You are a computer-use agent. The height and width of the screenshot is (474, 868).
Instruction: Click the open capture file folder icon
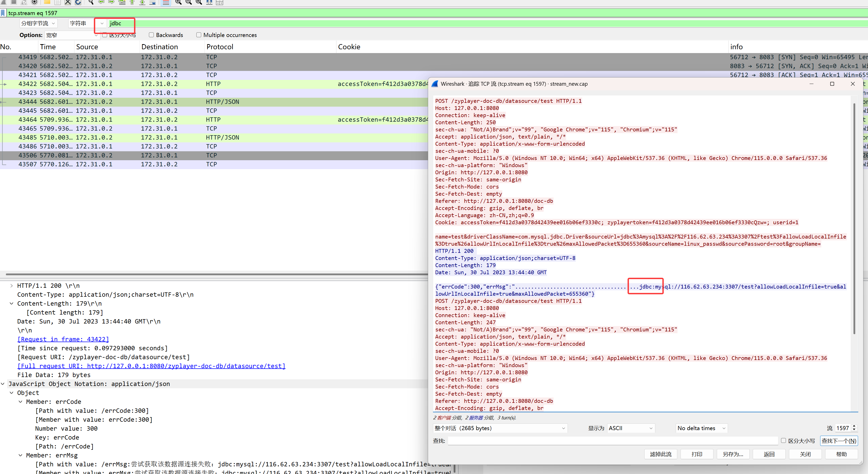click(x=47, y=2)
